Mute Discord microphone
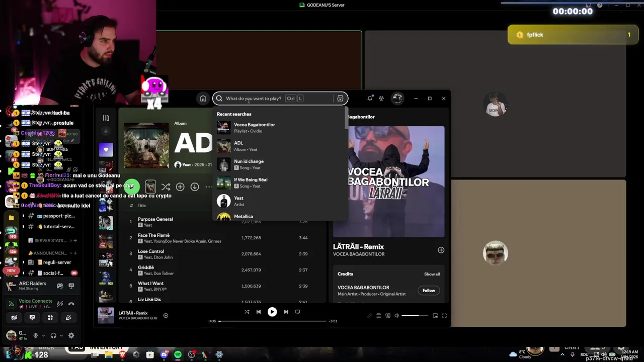Image resolution: width=644 pixels, height=362 pixels. tap(35, 335)
